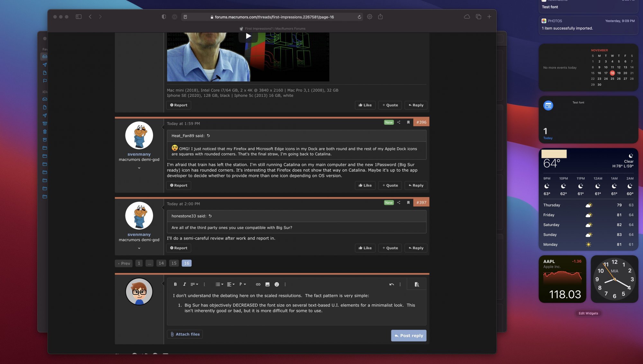The width and height of the screenshot is (643, 364).
Task: Quote post #397
Action: pos(390,248)
